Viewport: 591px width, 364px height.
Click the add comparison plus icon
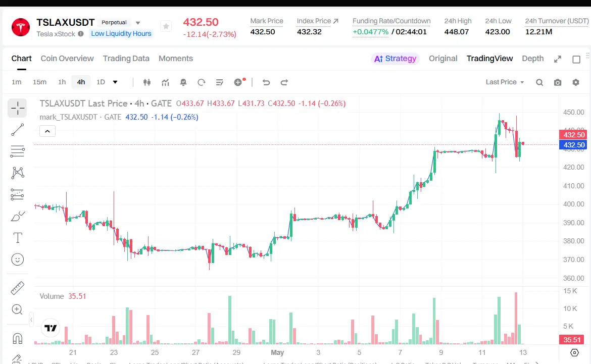point(238,82)
